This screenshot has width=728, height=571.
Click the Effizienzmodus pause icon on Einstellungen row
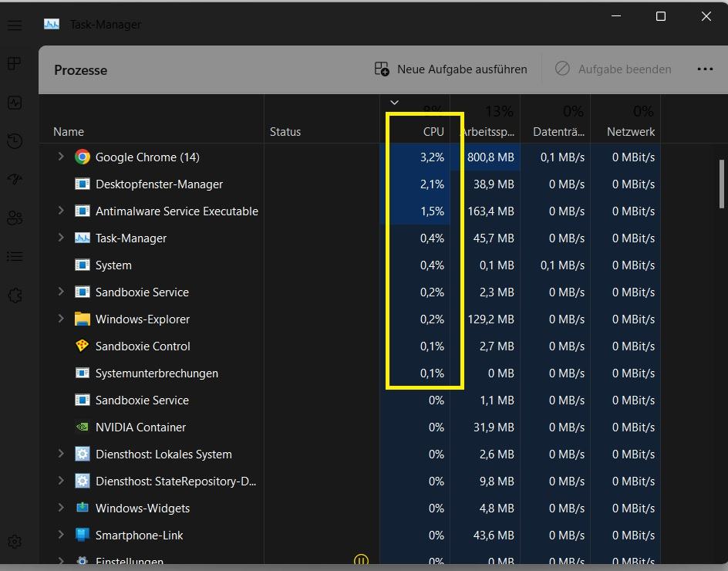361,561
